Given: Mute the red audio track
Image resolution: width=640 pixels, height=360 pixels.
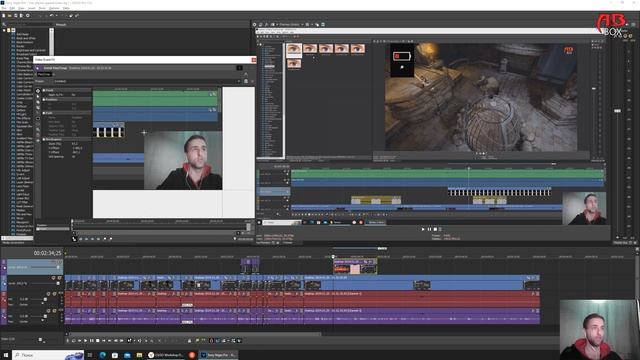Looking at the screenshot, I should (x=49, y=293).
